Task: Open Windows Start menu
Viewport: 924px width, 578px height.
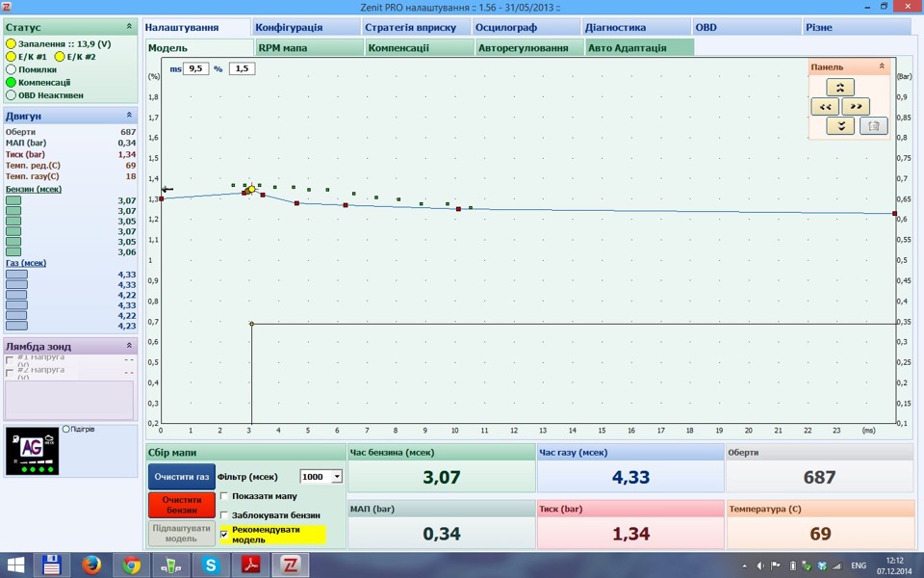Action: click(15, 565)
